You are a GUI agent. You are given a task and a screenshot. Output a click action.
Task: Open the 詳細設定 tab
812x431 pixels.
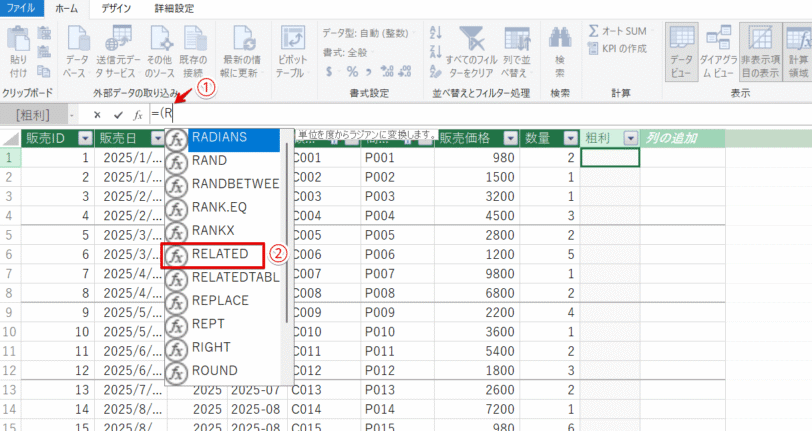coord(175,8)
